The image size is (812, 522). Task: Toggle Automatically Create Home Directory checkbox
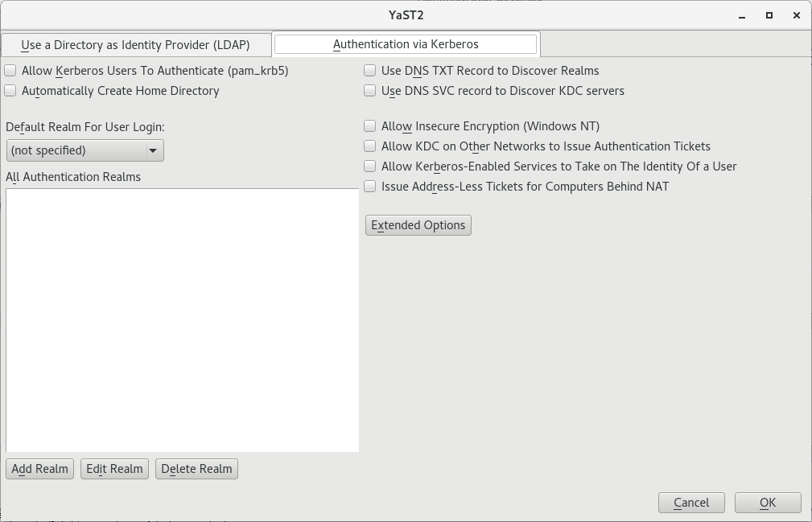click(x=10, y=91)
